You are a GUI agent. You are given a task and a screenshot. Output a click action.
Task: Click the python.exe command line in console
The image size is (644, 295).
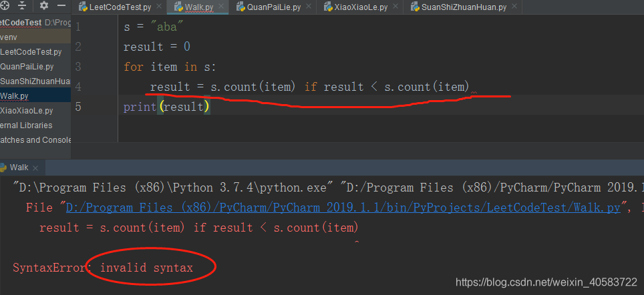pyautogui.click(x=328, y=188)
